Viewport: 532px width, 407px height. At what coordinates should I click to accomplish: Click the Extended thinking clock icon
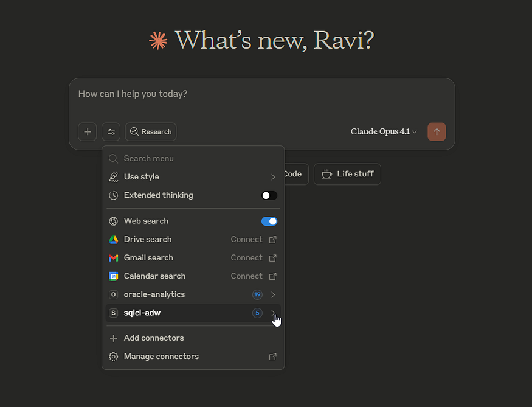coord(113,195)
